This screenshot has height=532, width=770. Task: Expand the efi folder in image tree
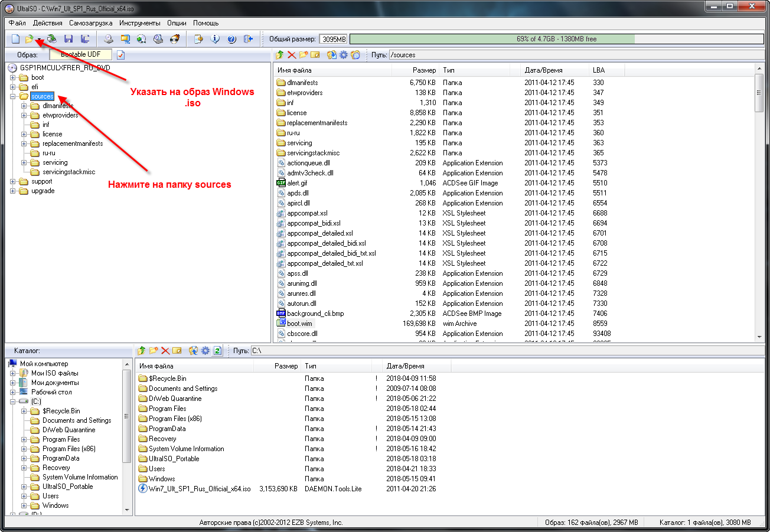pyautogui.click(x=12, y=87)
